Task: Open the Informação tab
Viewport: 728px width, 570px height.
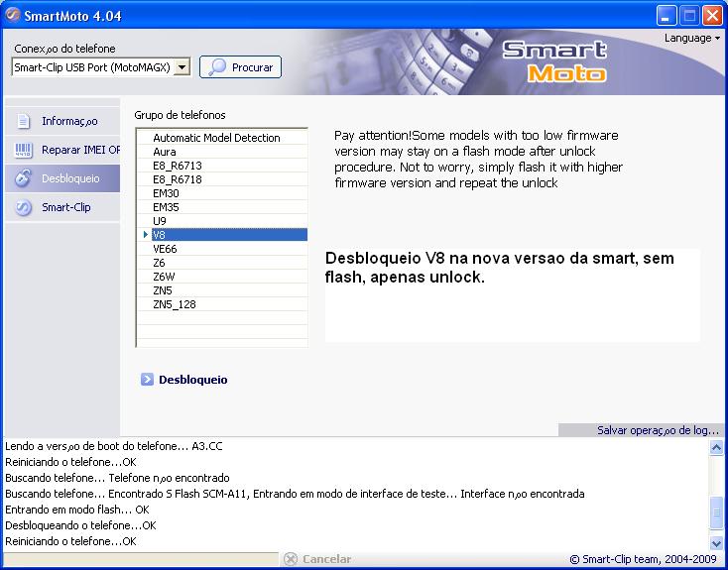Action: click(x=62, y=121)
